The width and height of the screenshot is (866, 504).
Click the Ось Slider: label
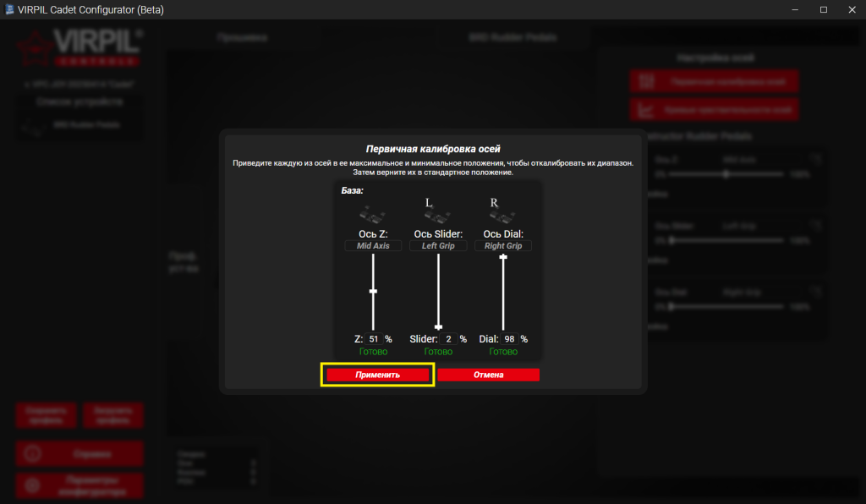(x=438, y=234)
